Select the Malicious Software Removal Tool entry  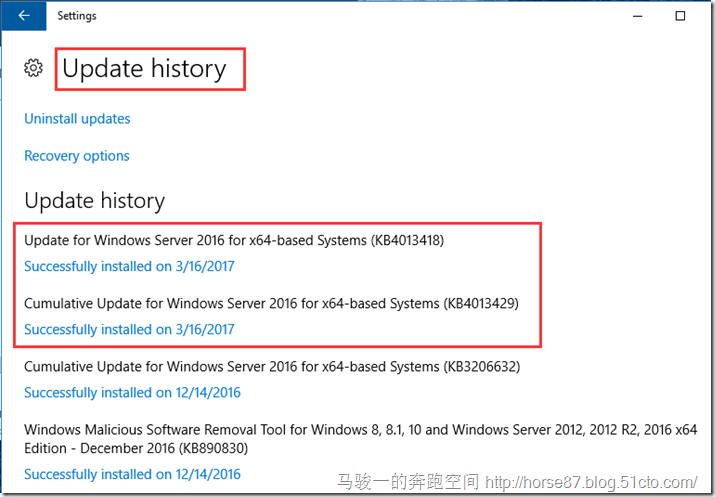[x=361, y=439]
